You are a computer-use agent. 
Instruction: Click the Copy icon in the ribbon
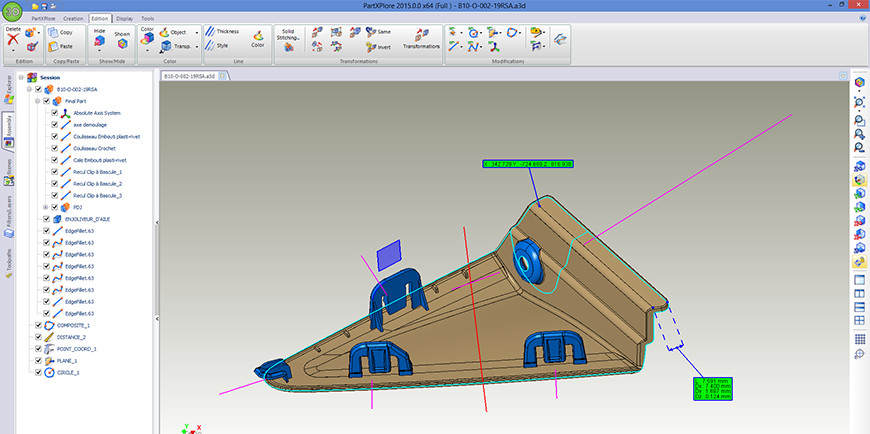(x=53, y=32)
